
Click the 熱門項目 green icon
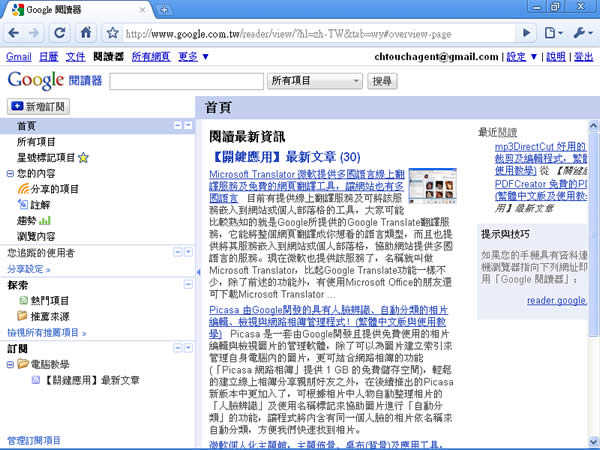tap(23, 300)
